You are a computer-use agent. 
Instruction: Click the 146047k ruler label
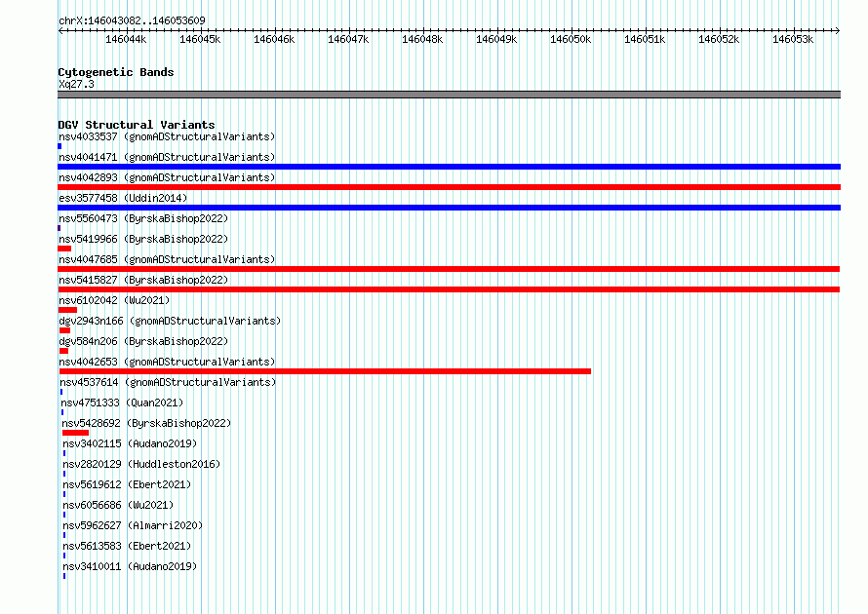coord(349,39)
